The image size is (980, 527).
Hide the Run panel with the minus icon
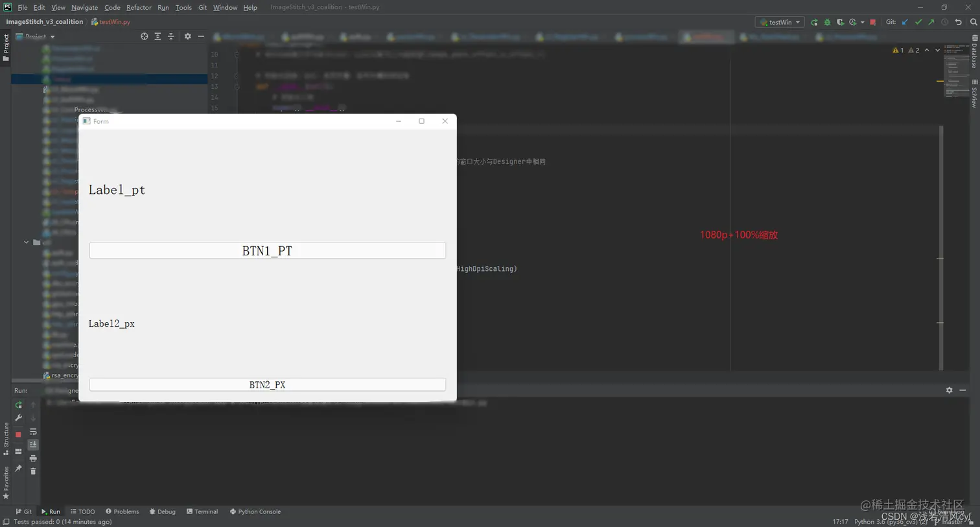click(x=962, y=390)
